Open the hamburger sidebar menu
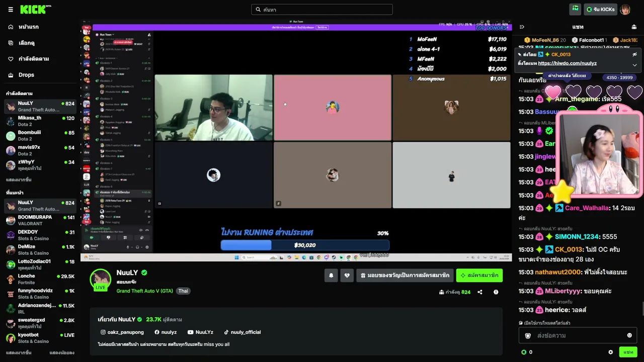644x362 pixels. click(x=11, y=10)
